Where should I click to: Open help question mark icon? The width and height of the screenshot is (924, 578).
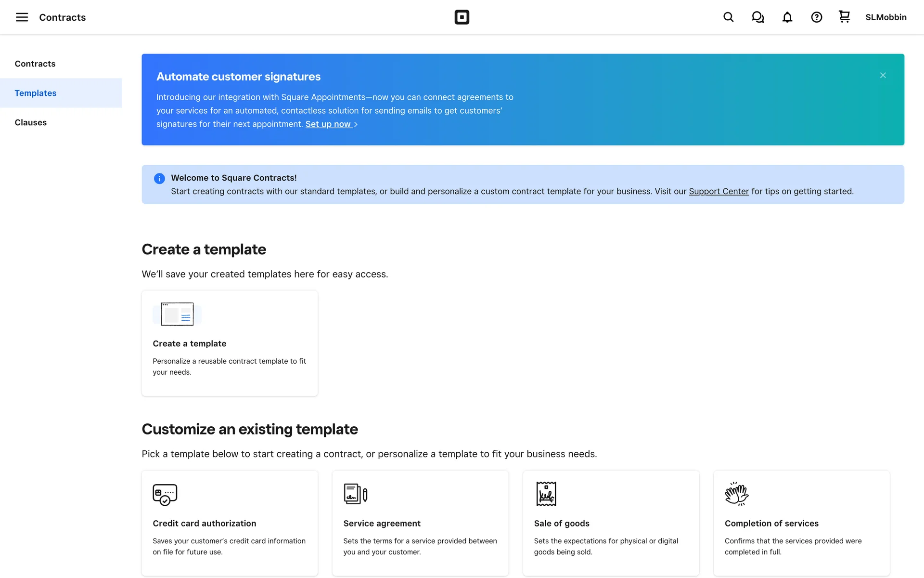816,17
